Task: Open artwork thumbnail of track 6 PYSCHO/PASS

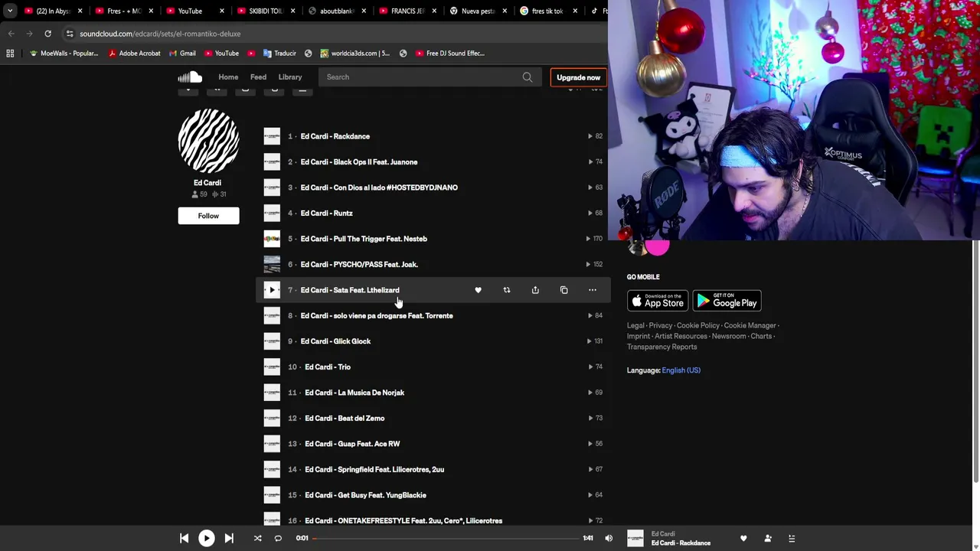Action: pyautogui.click(x=272, y=264)
